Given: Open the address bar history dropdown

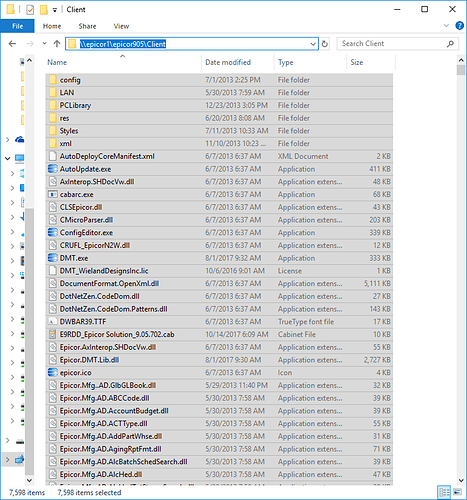Looking at the screenshot, I should tap(313, 44).
